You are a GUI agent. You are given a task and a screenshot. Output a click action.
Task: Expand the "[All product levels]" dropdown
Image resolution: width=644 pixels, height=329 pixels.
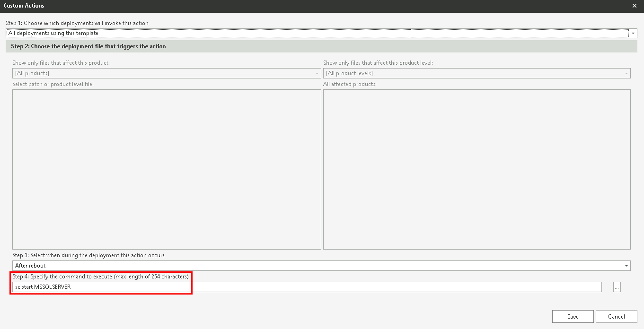[x=626, y=73]
